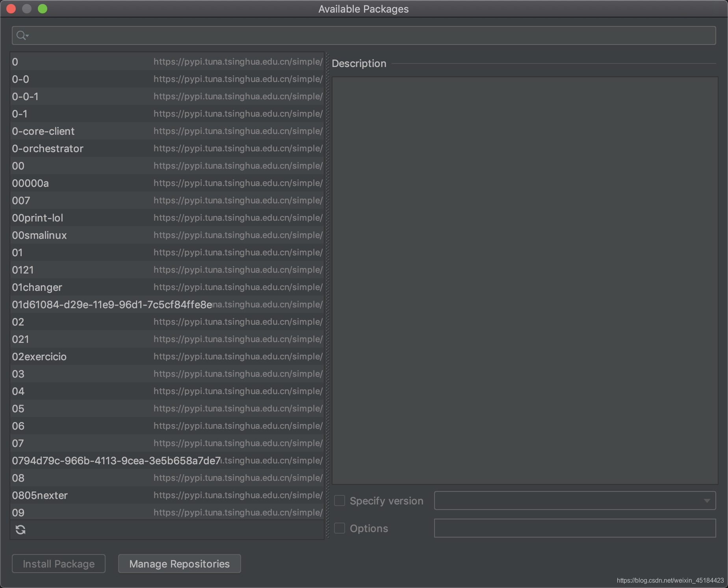728x588 pixels.
Task: Select package "01changer"
Action: 167,287
